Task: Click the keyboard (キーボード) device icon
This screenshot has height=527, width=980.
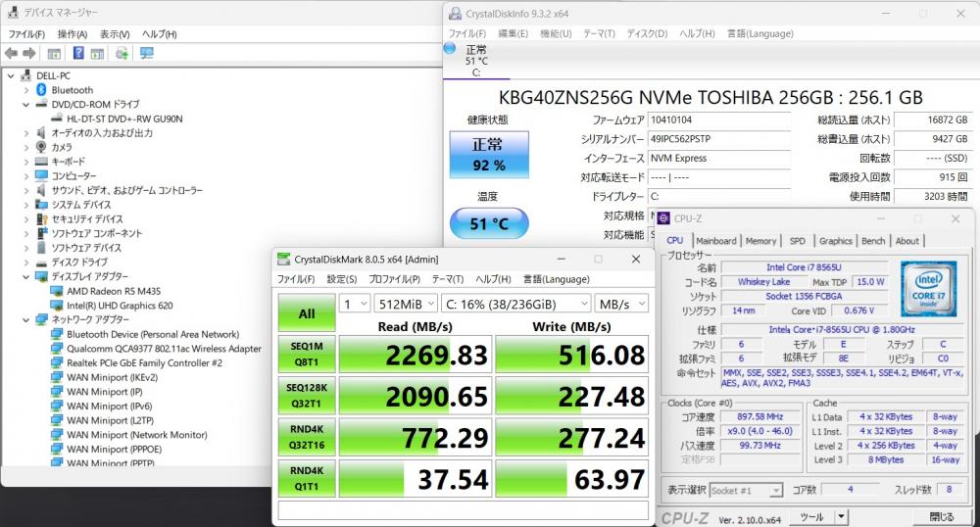Action: click(x=41, y=161)
